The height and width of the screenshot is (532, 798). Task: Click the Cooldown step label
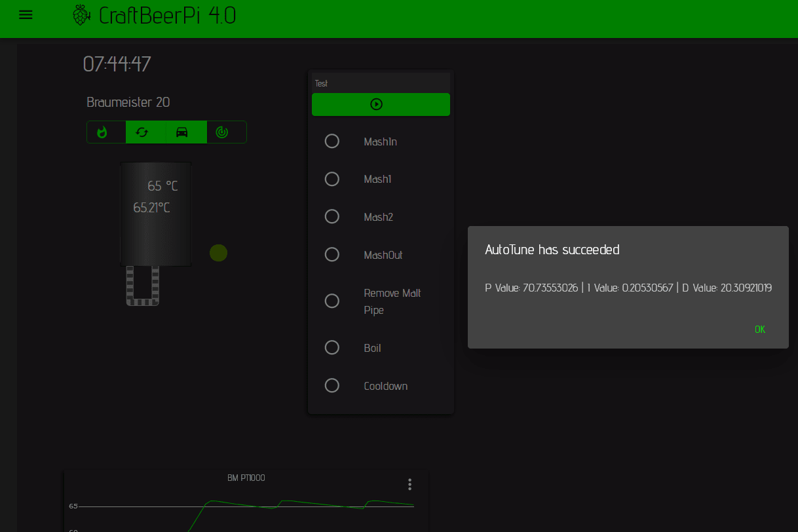click(x=386, y=386)
